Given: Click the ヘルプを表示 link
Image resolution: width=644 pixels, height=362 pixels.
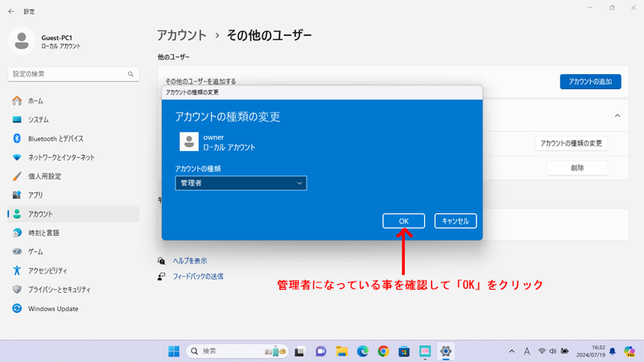Looking at the screenshot, I should (190, 261).
